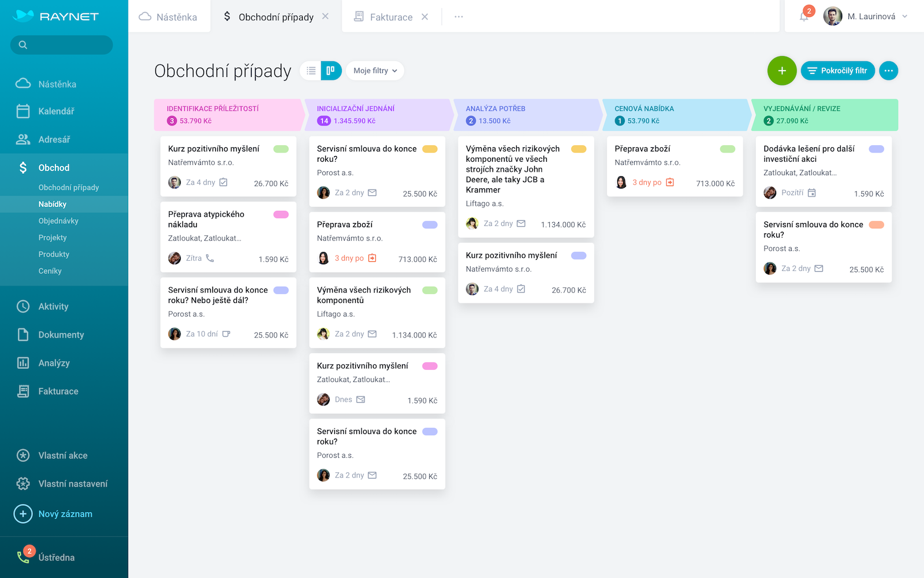Click pink tag on Přeprava atypického nákladu
924x578 pixels.
tap(281, 214)
